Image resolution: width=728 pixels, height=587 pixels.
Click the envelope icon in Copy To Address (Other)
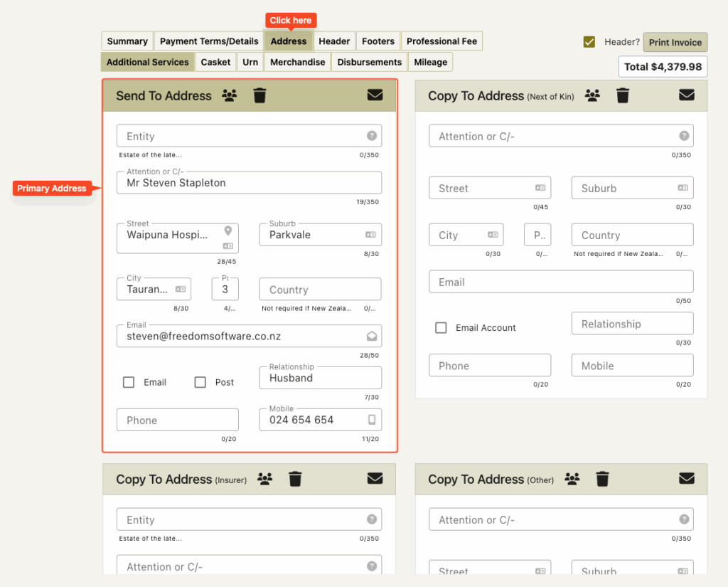click(687, 478)
